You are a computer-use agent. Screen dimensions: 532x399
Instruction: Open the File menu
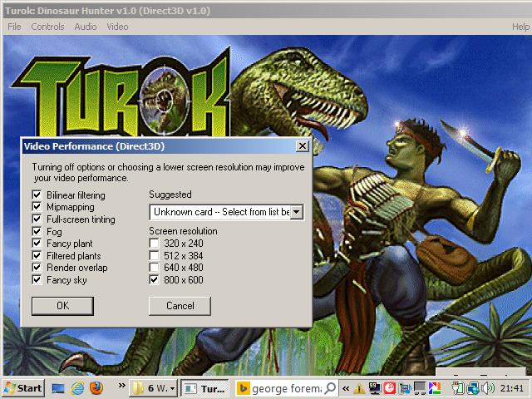click(x=14, y=27)
